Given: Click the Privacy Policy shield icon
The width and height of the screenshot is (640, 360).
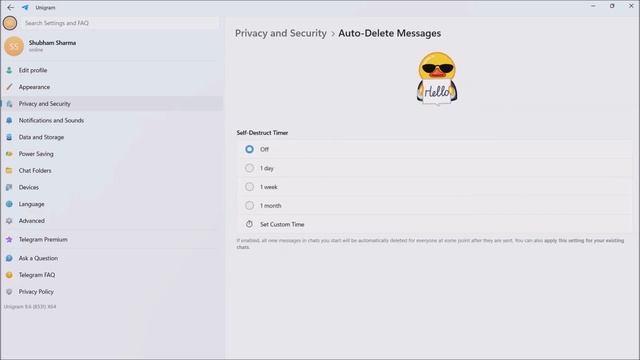Looking at the screenshot, I should pos(9,292).
